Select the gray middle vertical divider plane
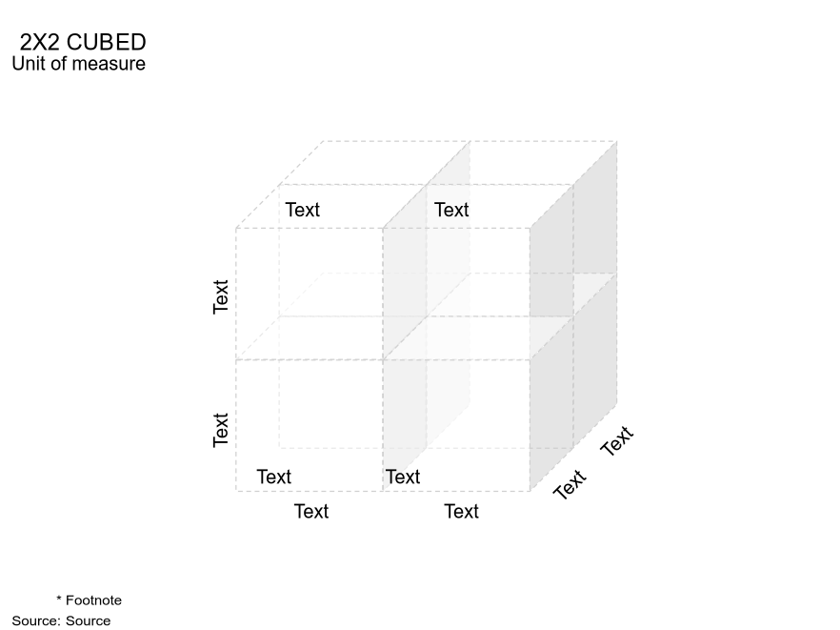Screen dimensions: 840x630 (x=427, y=315)
